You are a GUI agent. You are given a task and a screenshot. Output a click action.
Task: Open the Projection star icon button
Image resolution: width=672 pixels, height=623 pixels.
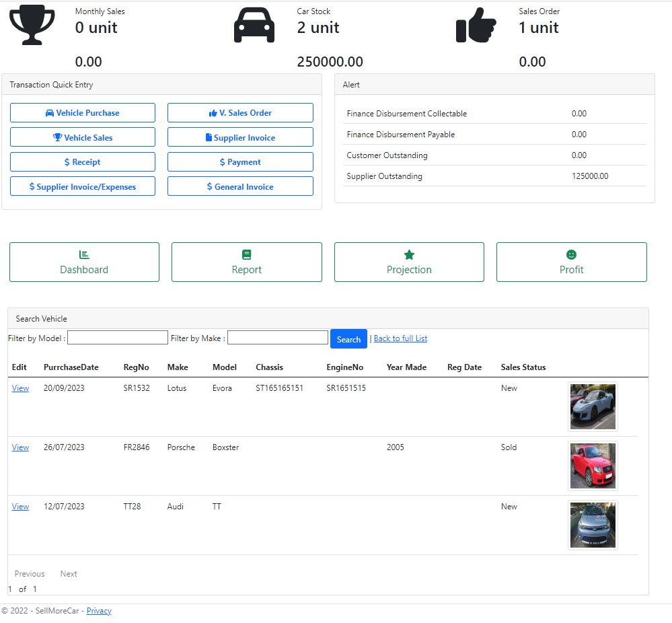pos(409,262)
